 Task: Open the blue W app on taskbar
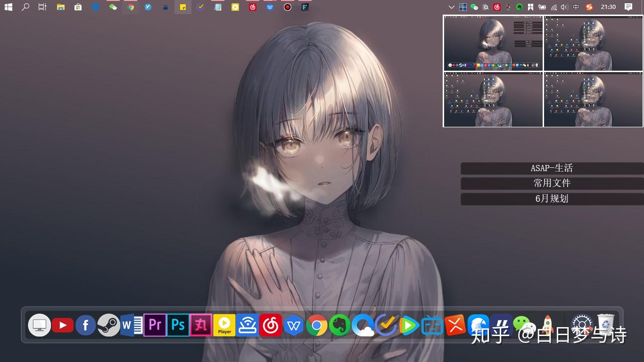[x=270, y=7]
